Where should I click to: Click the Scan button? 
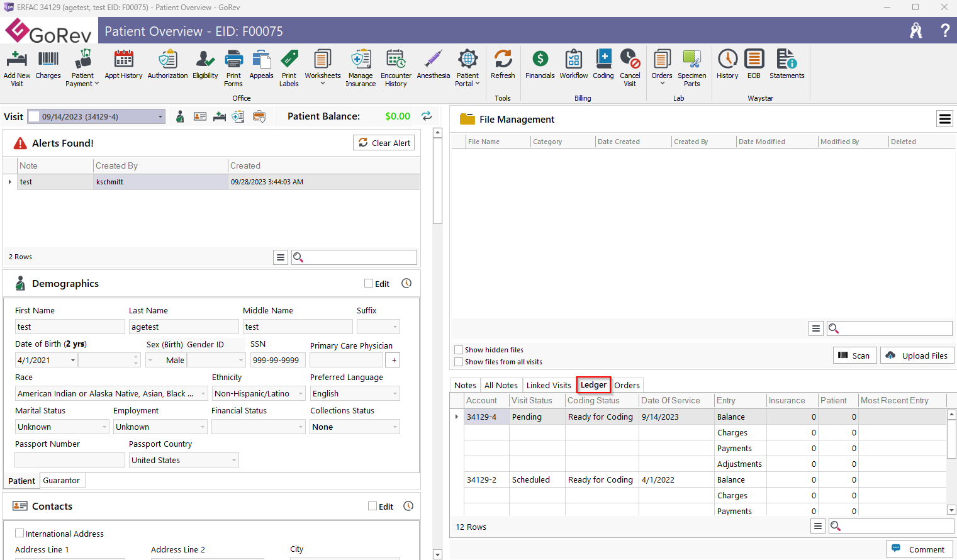854,356
